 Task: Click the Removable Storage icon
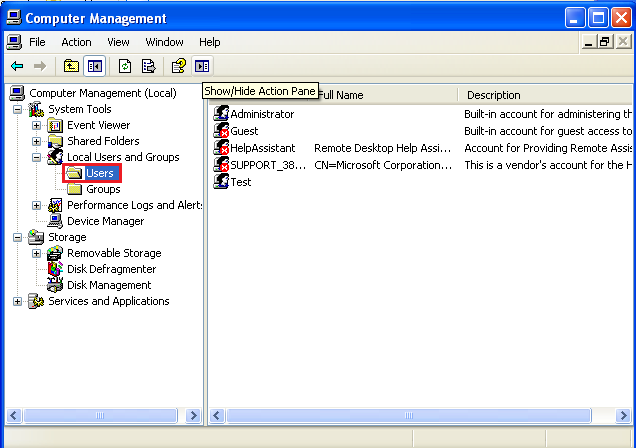(x=55, y=253)
